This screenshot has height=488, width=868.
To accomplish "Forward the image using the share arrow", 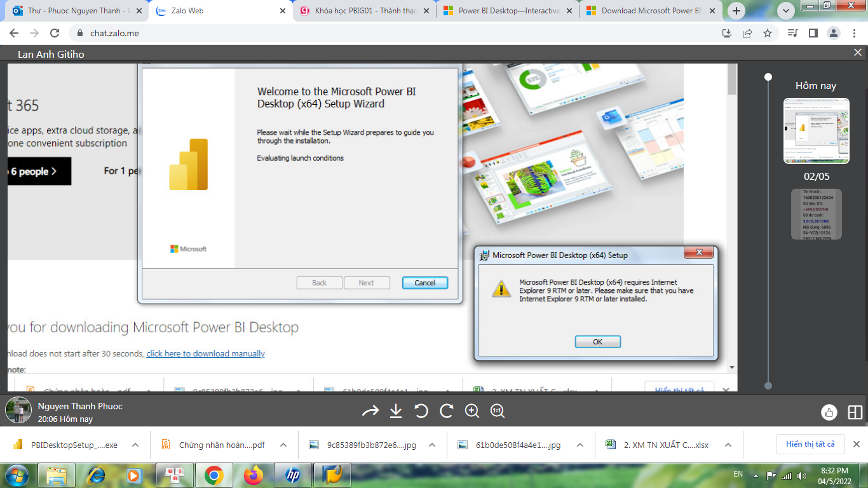I will point(370,411).
